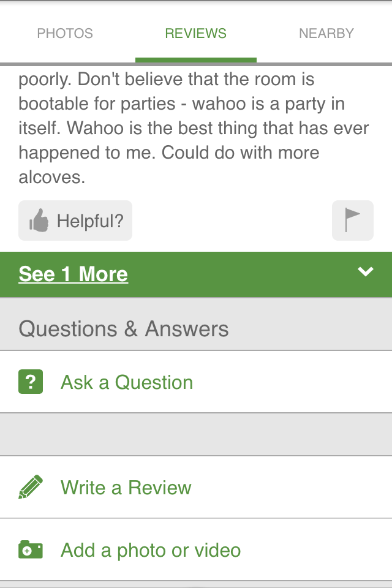Switch to the Photos tab
Screen dimensions: 392x588
pos(65,33)
